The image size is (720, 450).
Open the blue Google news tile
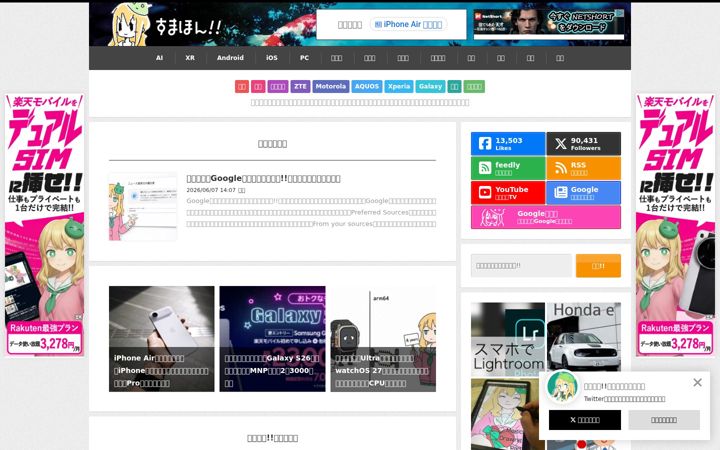coord(584,192)
